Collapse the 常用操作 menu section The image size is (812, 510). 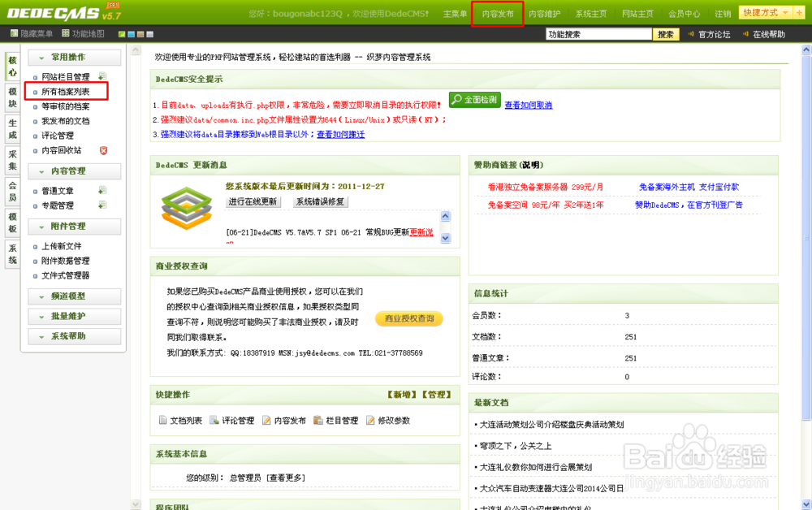pyautogui.click(x=75, y=58)
